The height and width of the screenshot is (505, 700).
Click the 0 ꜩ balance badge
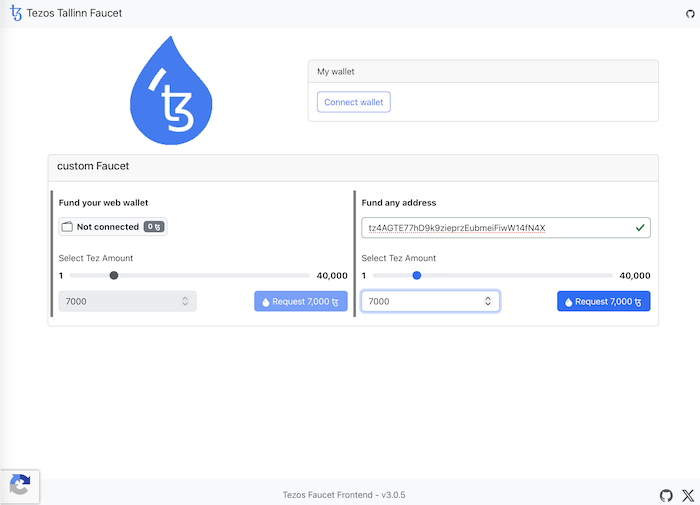pyautogui.click(x=153, y=227)
